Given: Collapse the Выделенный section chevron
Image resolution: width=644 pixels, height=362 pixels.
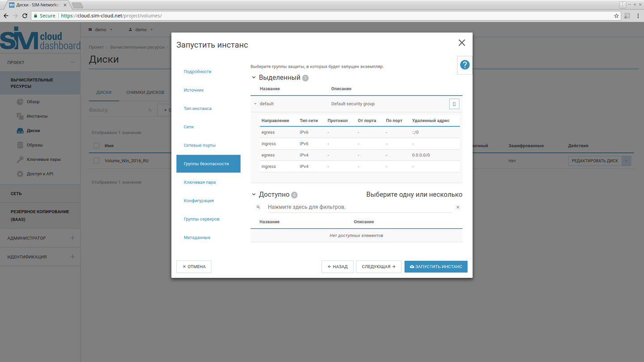Looking at the screenshot, I should (254, 78).
